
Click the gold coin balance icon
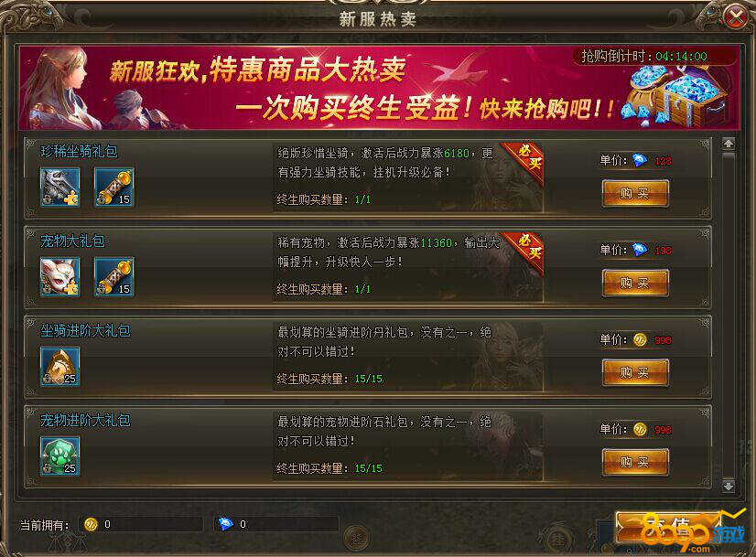91,524
